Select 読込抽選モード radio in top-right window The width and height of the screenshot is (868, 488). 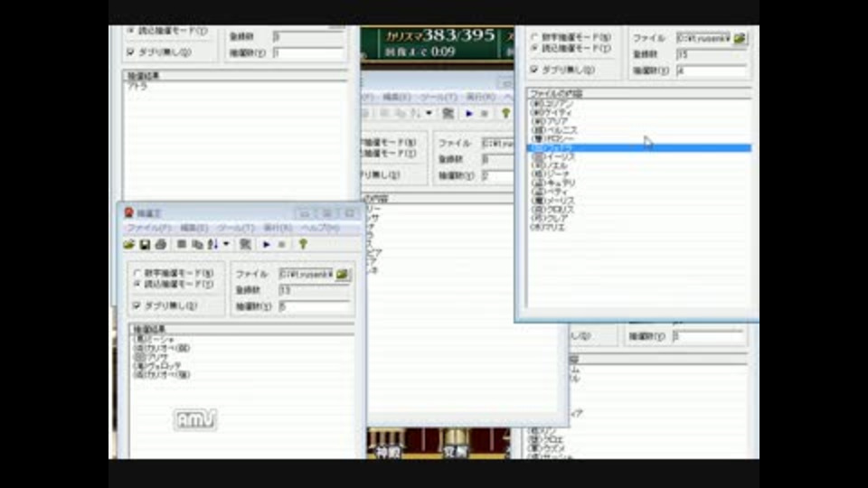[534, 48]
